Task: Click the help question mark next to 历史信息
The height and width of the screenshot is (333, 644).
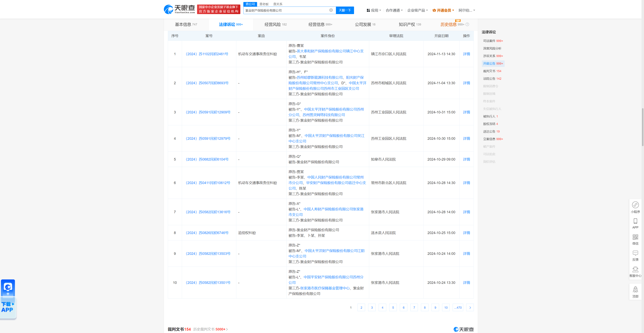Action: (x=467, y=24)
